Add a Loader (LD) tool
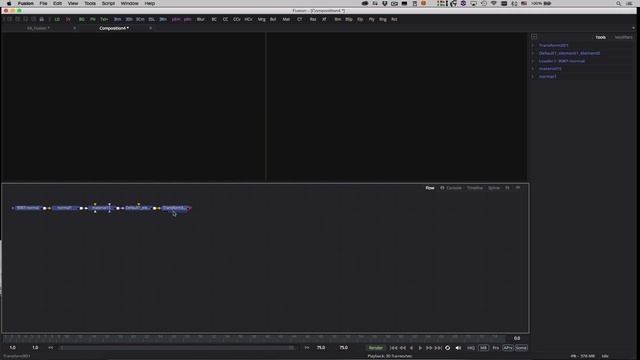 click(x=57, y=19)
